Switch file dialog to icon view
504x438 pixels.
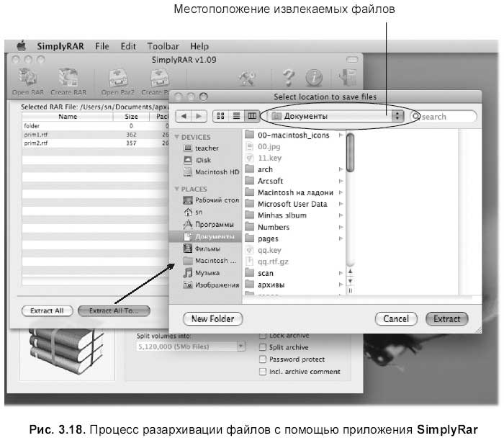click(220, 116)
